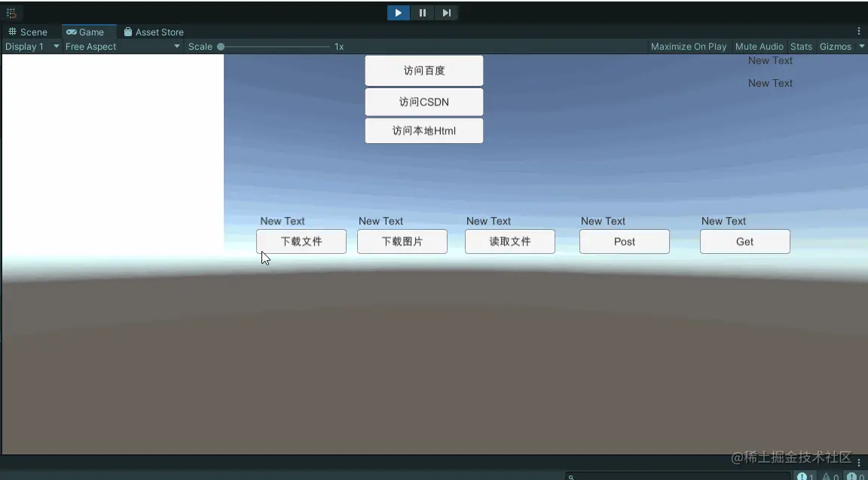Open the Display 1 dropdown

pyautogui.click(x=30, y=46)
